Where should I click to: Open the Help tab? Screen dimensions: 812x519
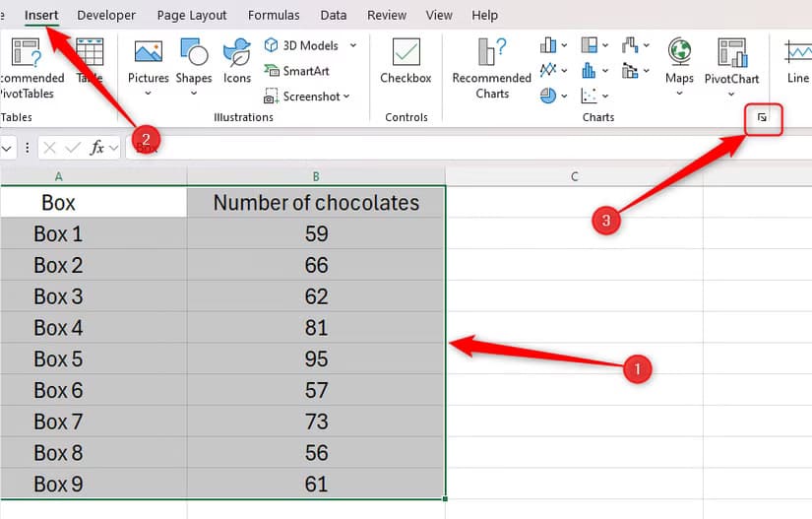484,16
